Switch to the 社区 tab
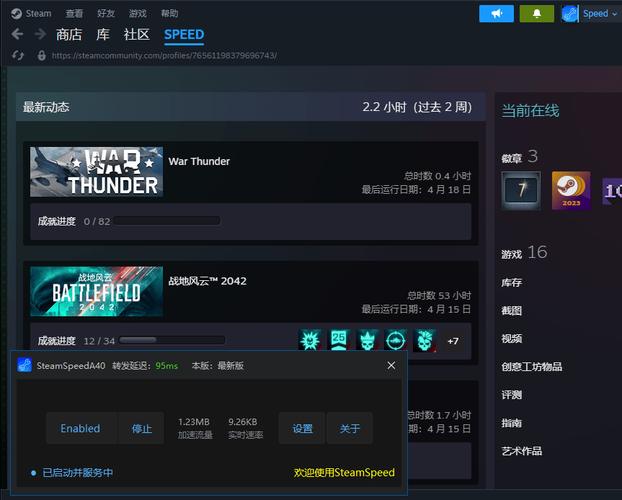This screenshot has height=500, width=622. coord(136,35)
